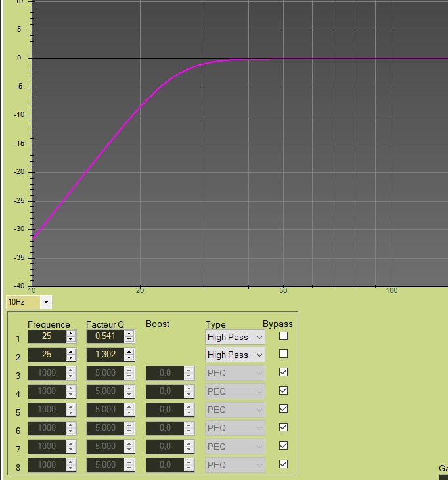Increase frequency of filter 1 using up arrow
This screenshot has width=448, height=480.
click(71, 334)
